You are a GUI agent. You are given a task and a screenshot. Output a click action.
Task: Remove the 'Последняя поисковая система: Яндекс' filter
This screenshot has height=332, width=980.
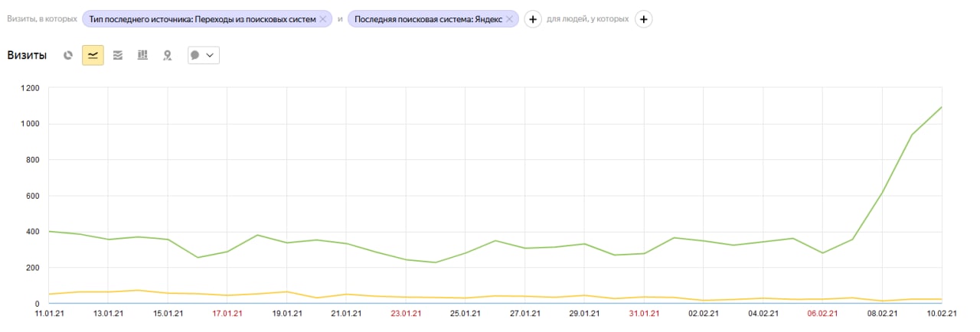(x=509, y=19)
